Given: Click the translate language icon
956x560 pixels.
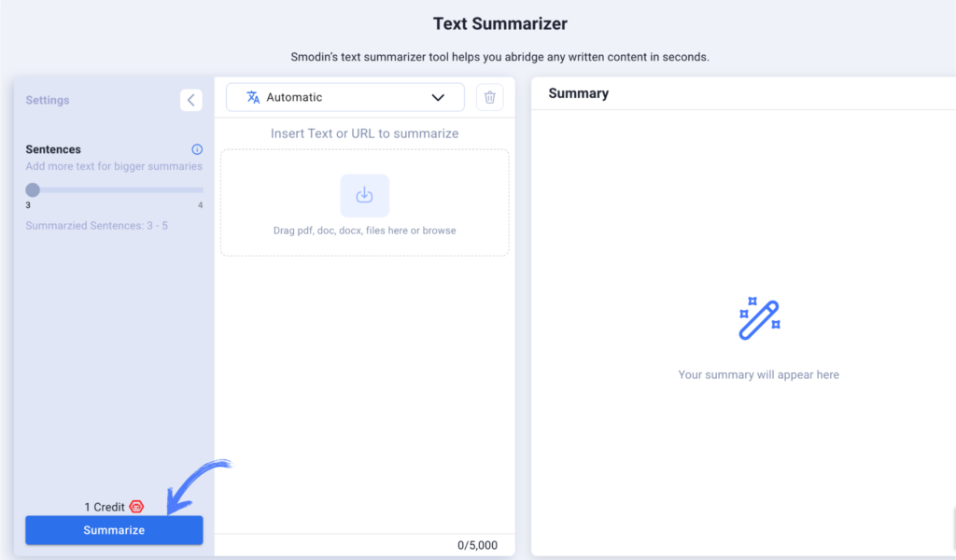Looking at the screenshot, I should coord(253,97).
